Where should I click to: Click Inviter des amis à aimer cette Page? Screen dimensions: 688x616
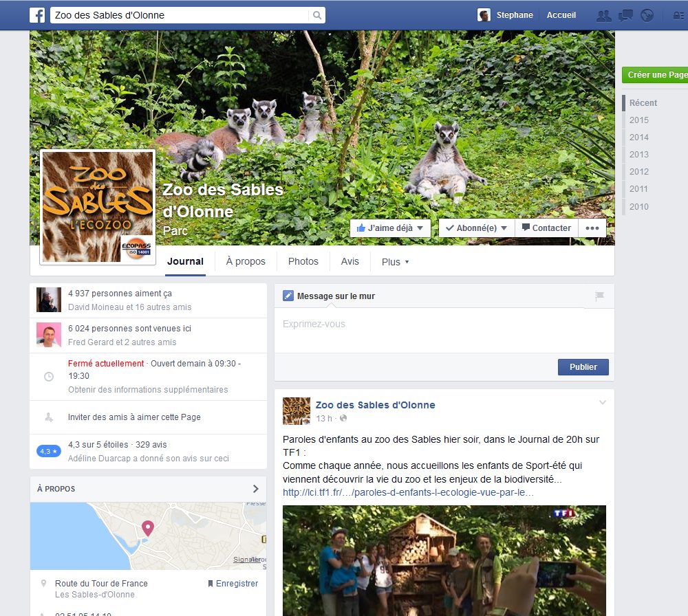(134, 417)
